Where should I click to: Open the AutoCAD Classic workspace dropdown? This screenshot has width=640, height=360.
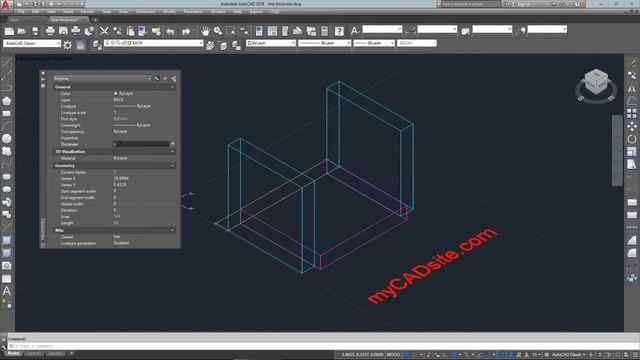click(32, 43)
